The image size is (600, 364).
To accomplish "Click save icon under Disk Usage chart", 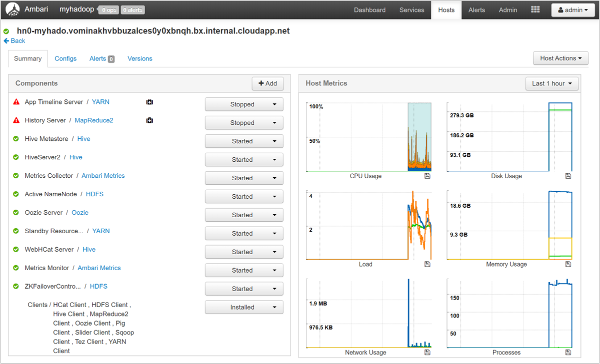I will 568,176.
